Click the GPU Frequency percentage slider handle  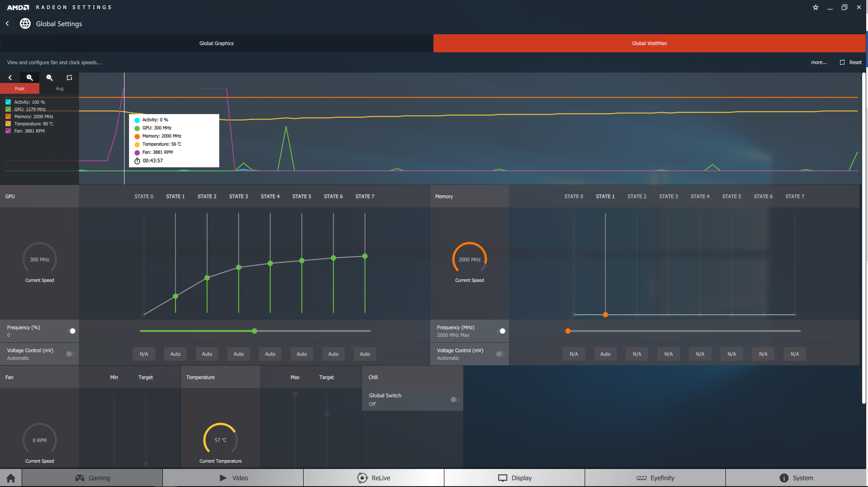click(x=254, y=331)
